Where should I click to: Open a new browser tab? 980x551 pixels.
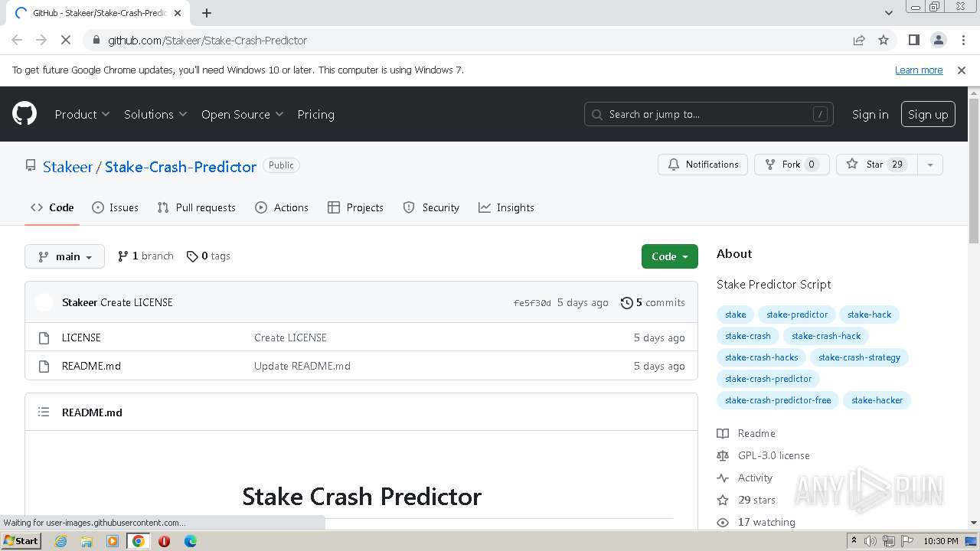[207, 13]
